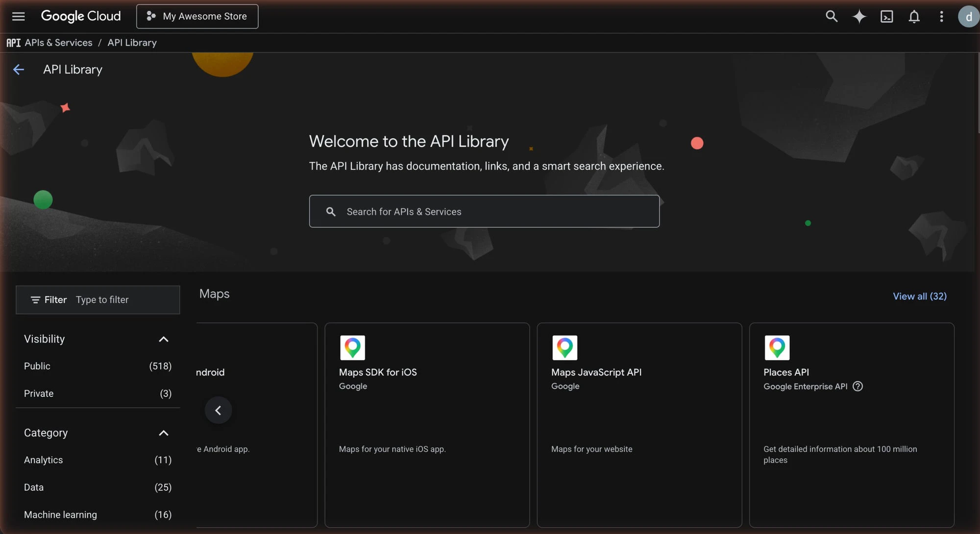The image size is (980, 534).
Task: Click the Maps SDK for iOS title
Action: click(x=378, y=372)
